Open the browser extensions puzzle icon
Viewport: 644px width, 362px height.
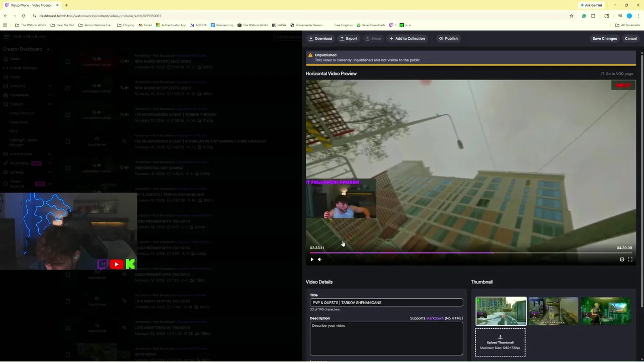[593, 16]
